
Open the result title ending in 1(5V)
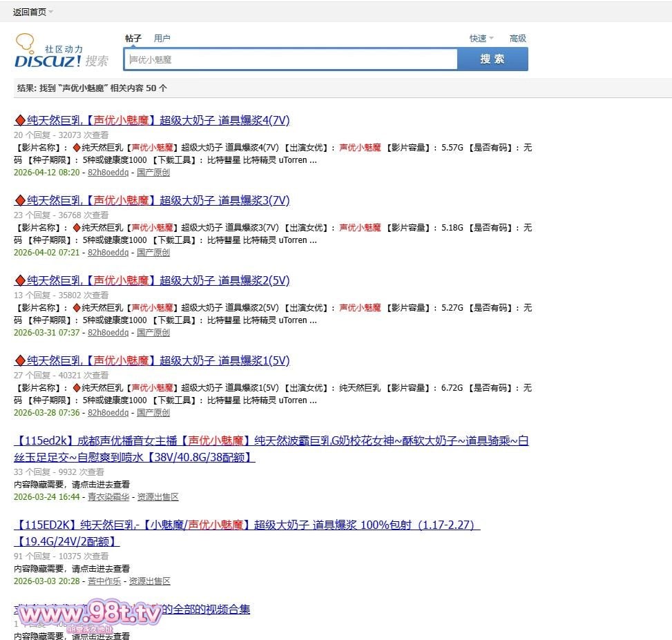click(x=157, y=360)
